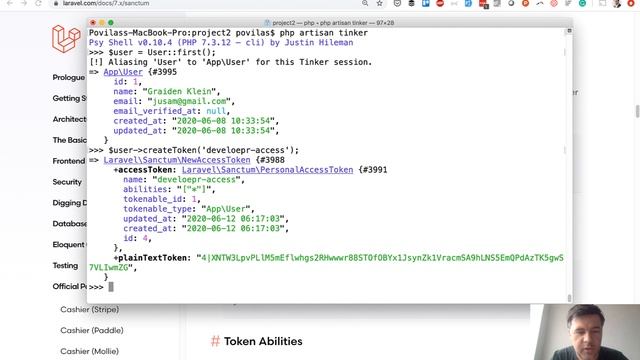
Task: Click Laravel\Sanctum\NewAccessToken link in terminal
Action: pyautogui.click(x=177, y=160)
